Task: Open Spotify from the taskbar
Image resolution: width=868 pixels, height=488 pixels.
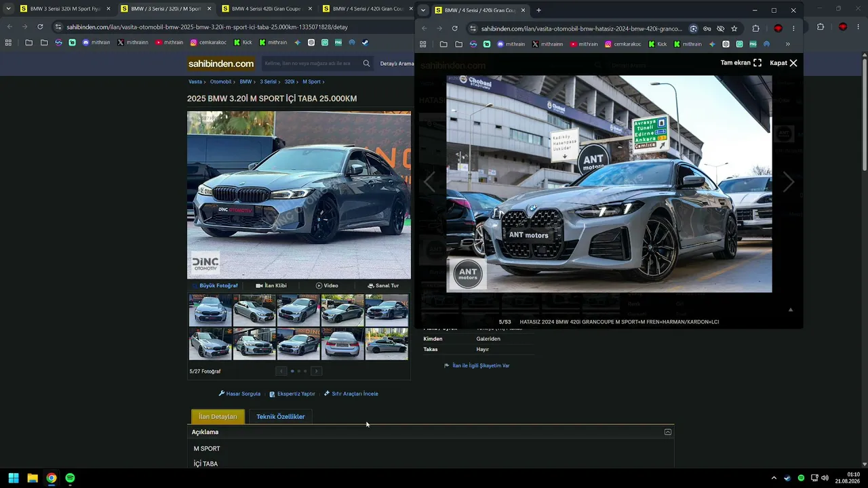Action: [70, 478]
